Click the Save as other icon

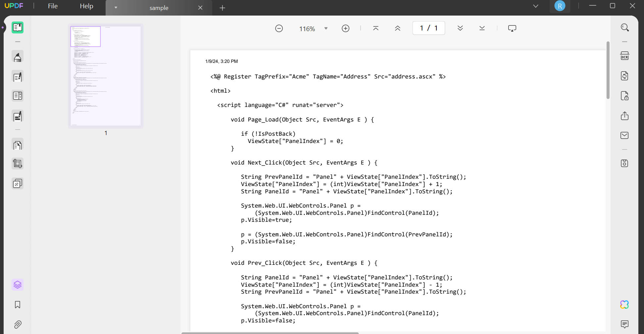pos(625,163)
